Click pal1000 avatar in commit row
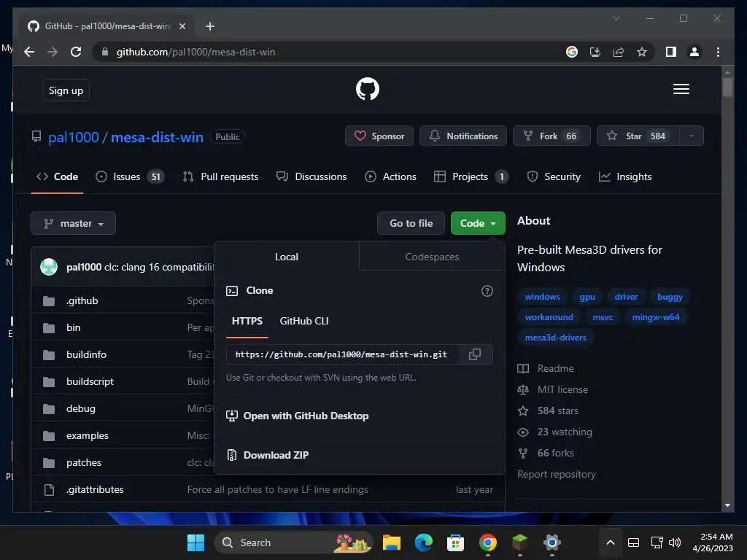This screenshot has height=560, width=747. 49,267
